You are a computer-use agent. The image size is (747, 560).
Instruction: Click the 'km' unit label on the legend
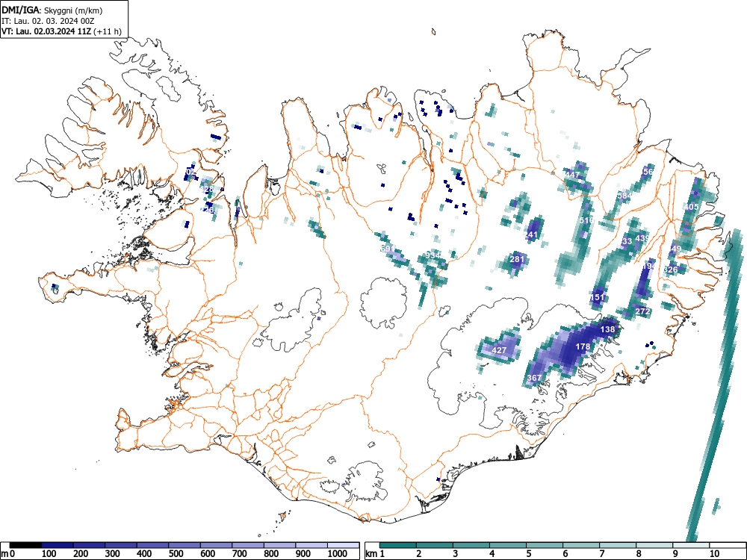tap(371, 554)
